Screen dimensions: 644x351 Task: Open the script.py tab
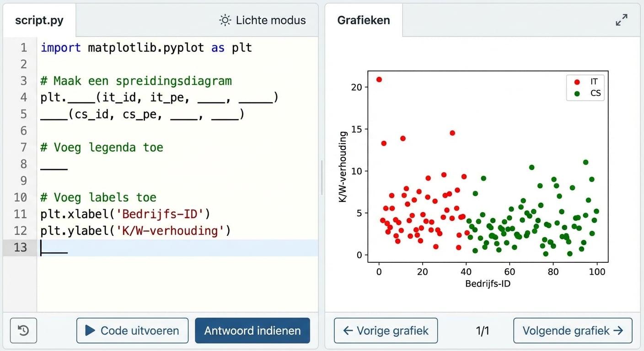coord(39,21)
